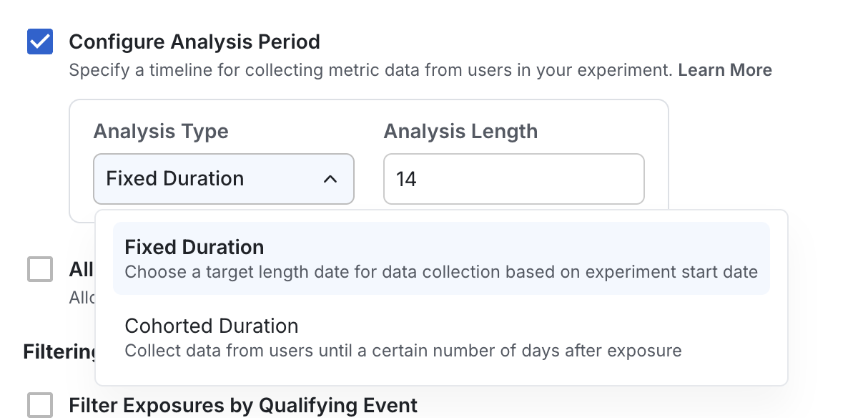This screenshot has width=868, height=418.
Task: Uncheck the Configure Analysis Period checkbox
Action: [x=39, y=42]
